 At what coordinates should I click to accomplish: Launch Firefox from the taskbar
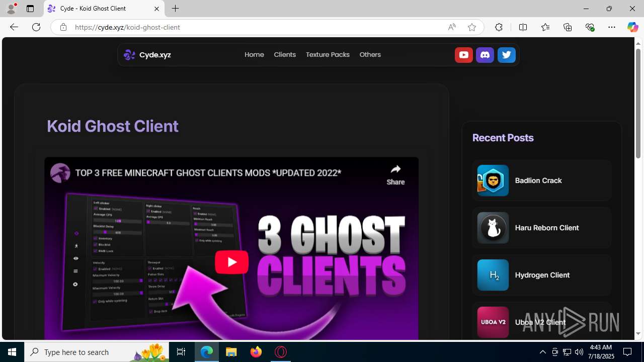[256, 352]
